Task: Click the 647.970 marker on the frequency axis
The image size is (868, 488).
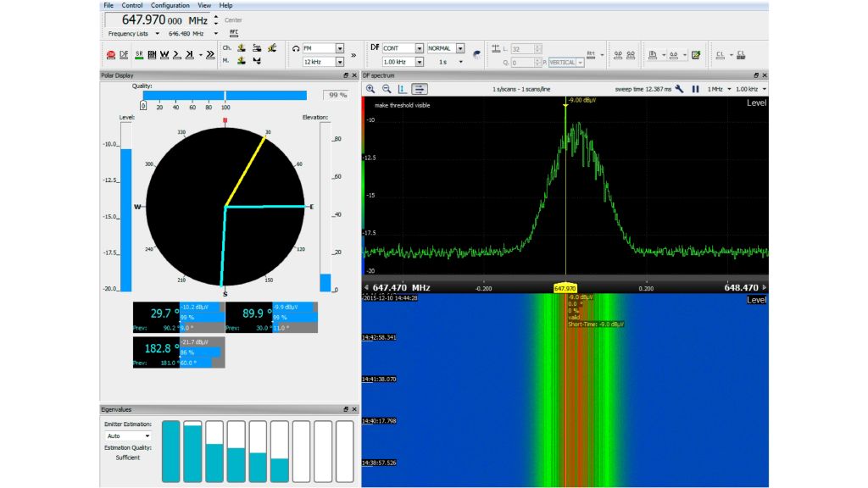Action: (565, 287)
